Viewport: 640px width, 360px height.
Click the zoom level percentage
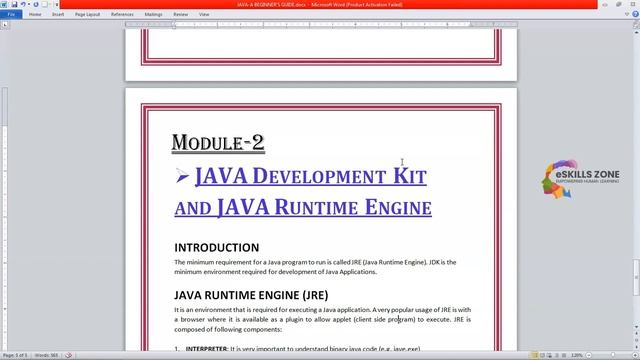[576, 356]
